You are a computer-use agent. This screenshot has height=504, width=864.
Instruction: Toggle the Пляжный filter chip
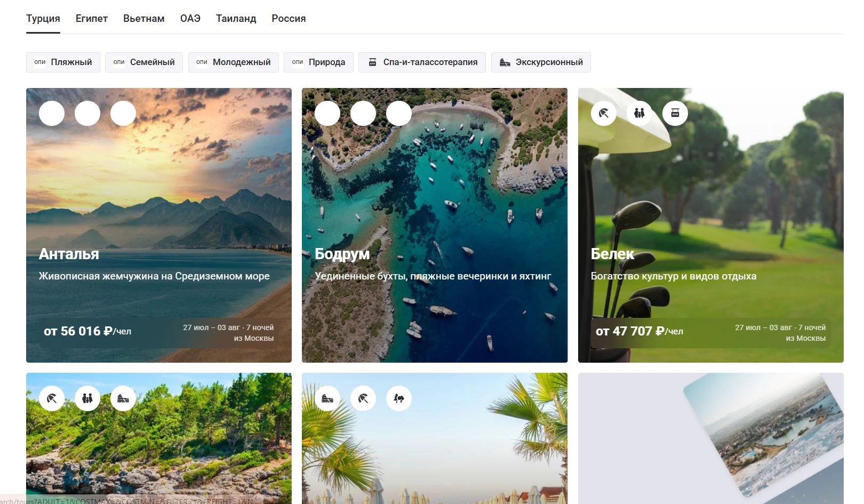tap(63, 62)
